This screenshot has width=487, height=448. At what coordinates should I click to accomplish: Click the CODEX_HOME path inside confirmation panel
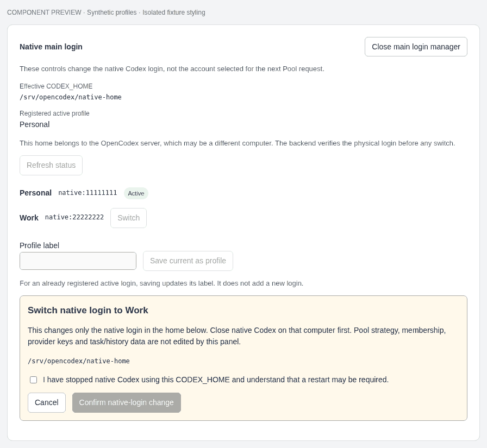tap(79, 361)
